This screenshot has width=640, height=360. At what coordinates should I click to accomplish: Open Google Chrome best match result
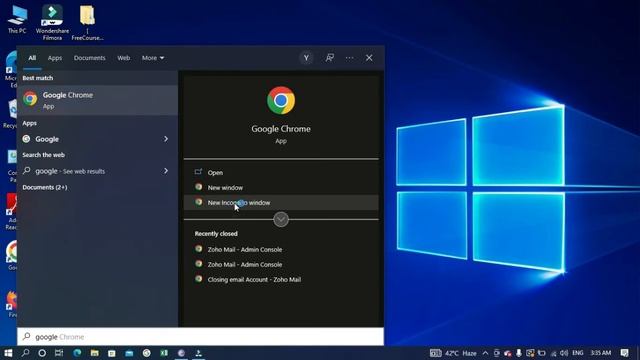click(x=98, y=100)
